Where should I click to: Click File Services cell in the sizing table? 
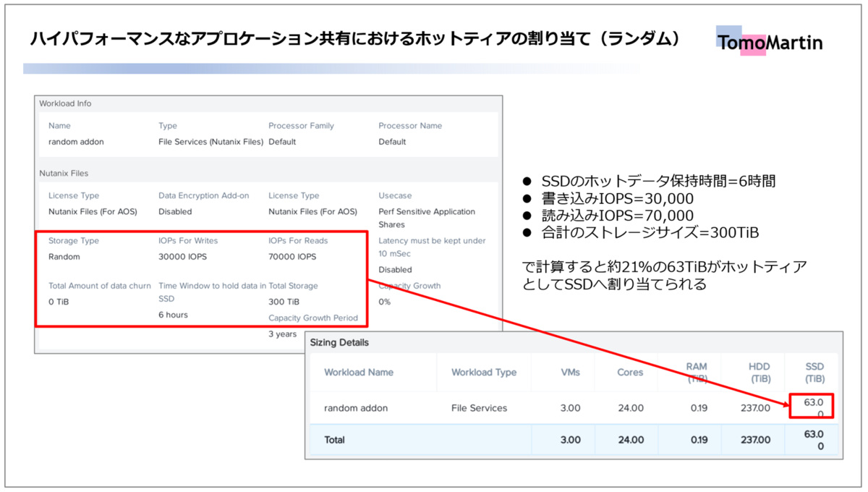click(x=480, y=408)
